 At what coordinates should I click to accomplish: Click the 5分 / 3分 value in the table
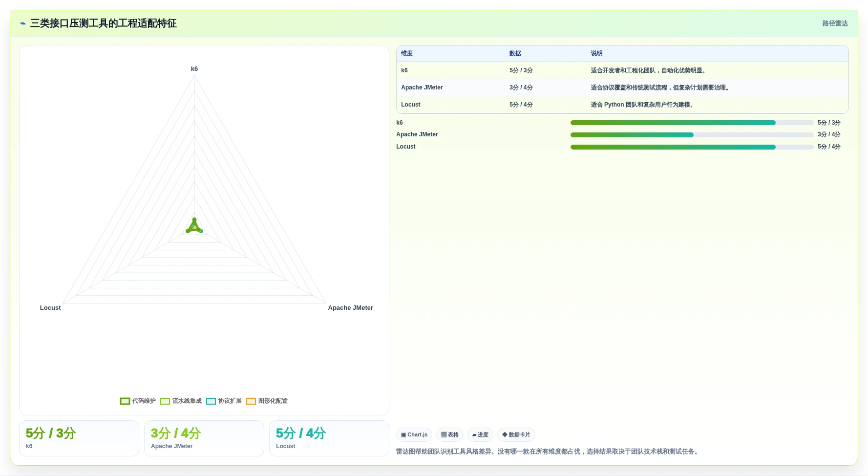521,70
